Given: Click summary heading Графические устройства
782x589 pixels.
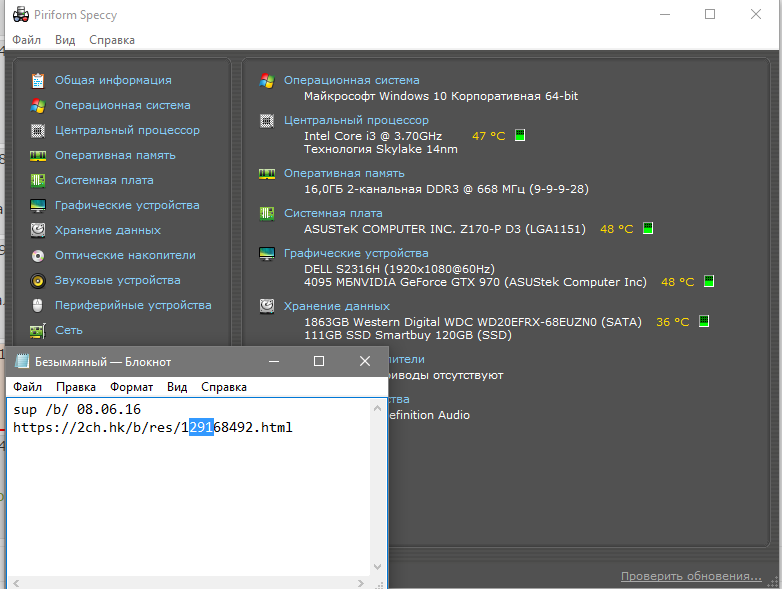Looking at the screenshot, I should pos(356,253).
